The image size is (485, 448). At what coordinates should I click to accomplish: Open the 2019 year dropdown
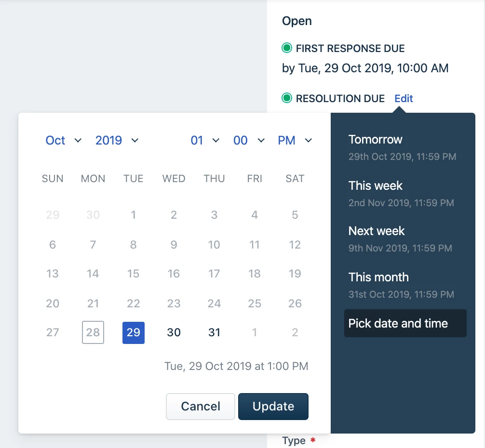117,140
